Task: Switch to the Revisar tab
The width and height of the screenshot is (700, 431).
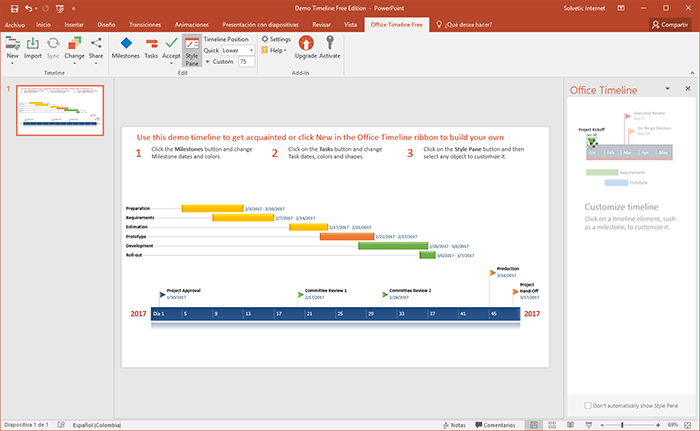Action: 321,25
